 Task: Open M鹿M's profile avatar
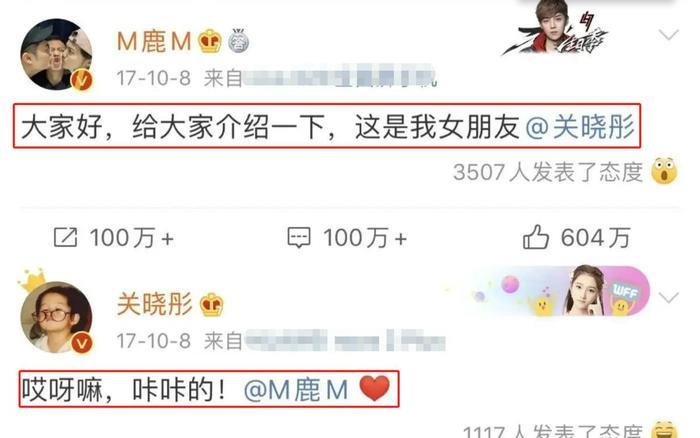coord(57,54)
